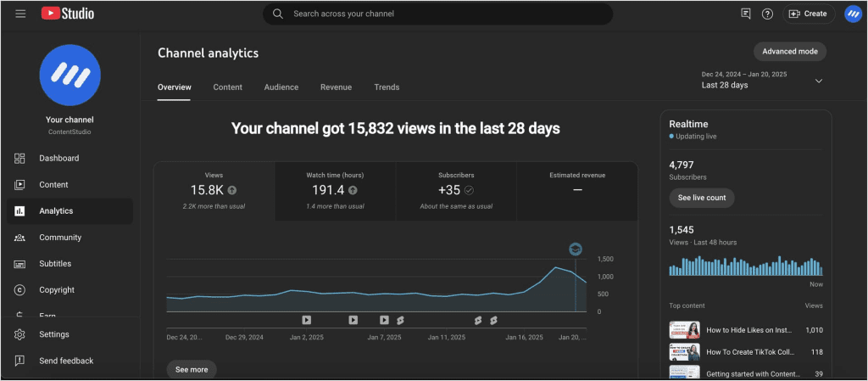Switch to the Revenue tab
The image size is (868, 381).
[336, 87]
